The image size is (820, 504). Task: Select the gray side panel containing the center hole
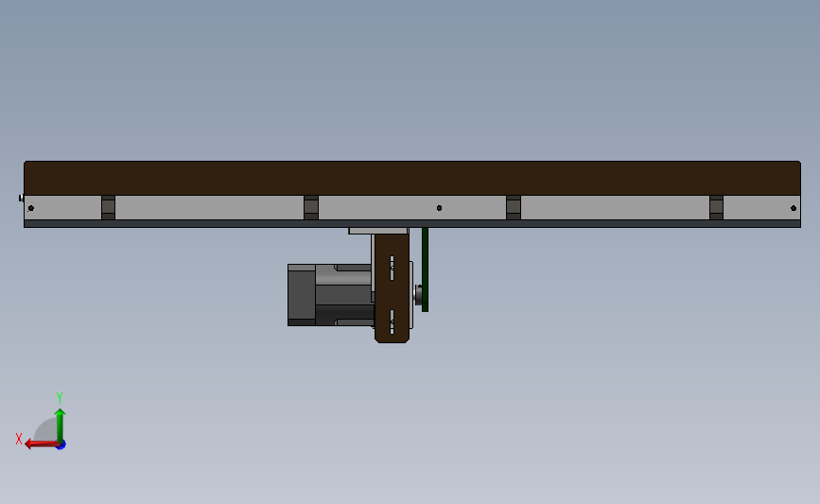tap(412, 208)
